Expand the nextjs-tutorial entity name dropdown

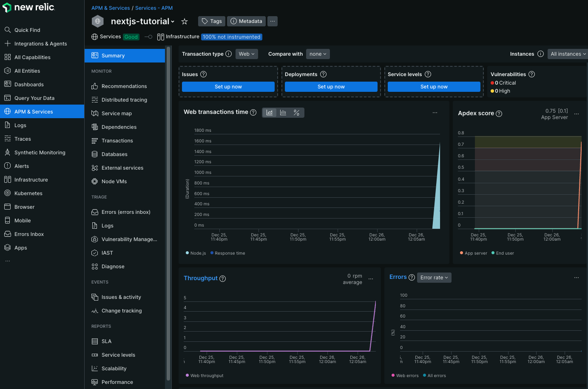coord(173,22)
